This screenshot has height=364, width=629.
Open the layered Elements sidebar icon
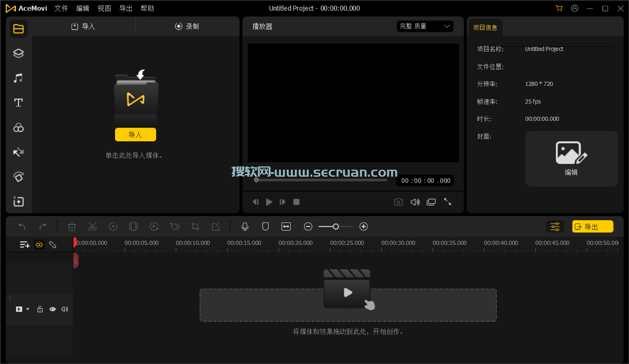click(18, 53)
